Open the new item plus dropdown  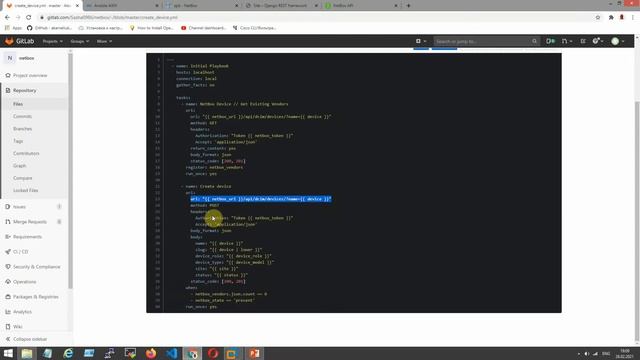(x=420, y=41)
